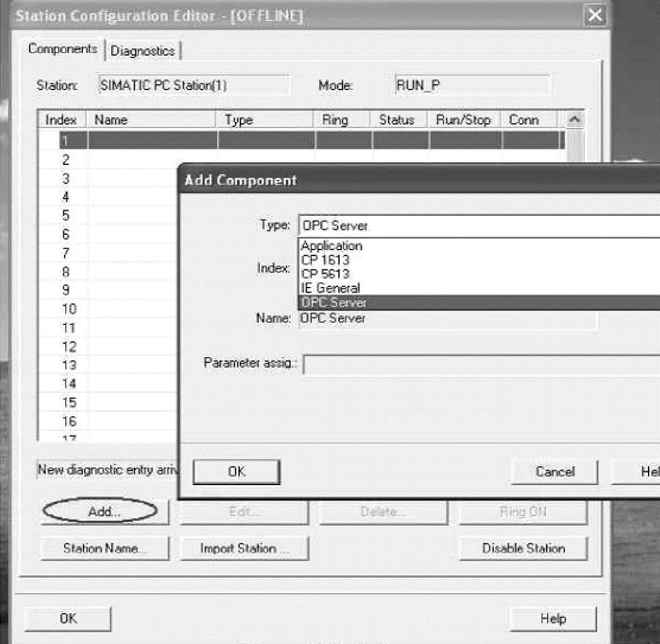The width and height of the screenshot is (660, 644).
Task: Click the Type column header
Action: click(x=265, y=120)
